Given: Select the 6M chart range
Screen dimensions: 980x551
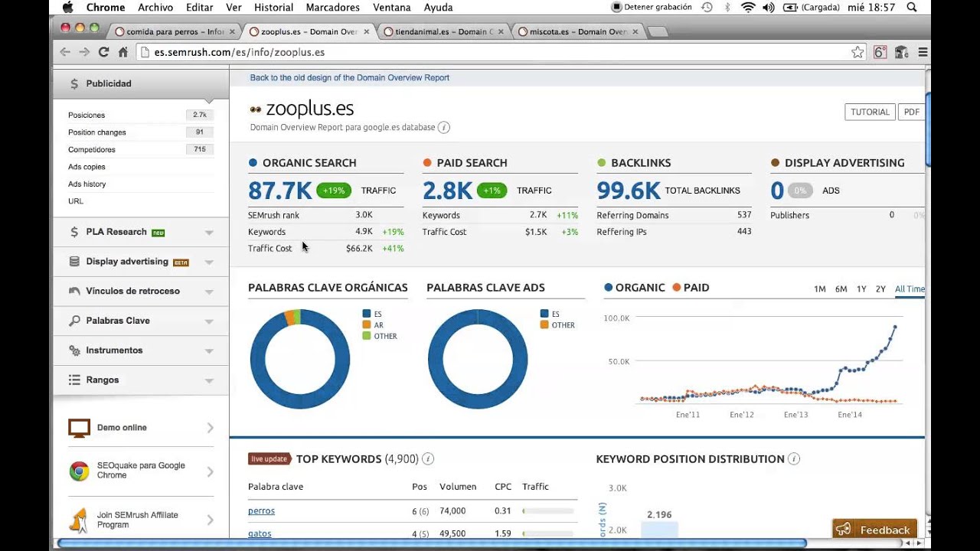Looking at the screenshot, I should [x=841, y=289].
